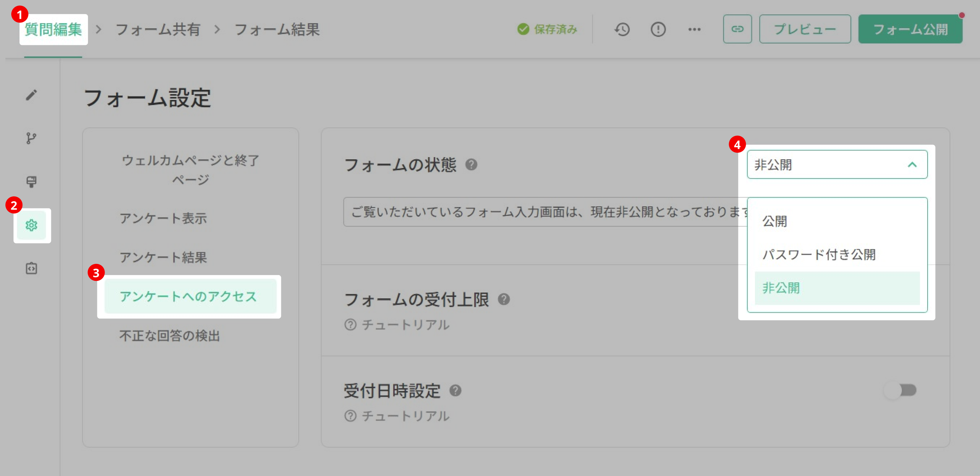Screen dimensions: 980x476
Task: Open the code embed icon in sidebar
Action: [x=31, y=269]
